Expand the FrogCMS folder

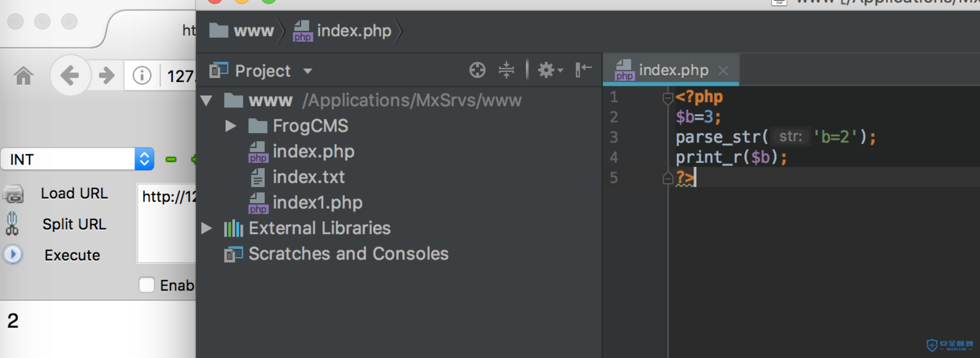[231, 126]
